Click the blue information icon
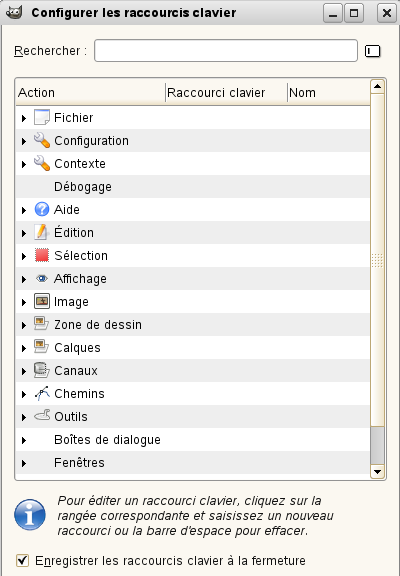This screenshot has width=400, height=576. (x=30, y=515)
